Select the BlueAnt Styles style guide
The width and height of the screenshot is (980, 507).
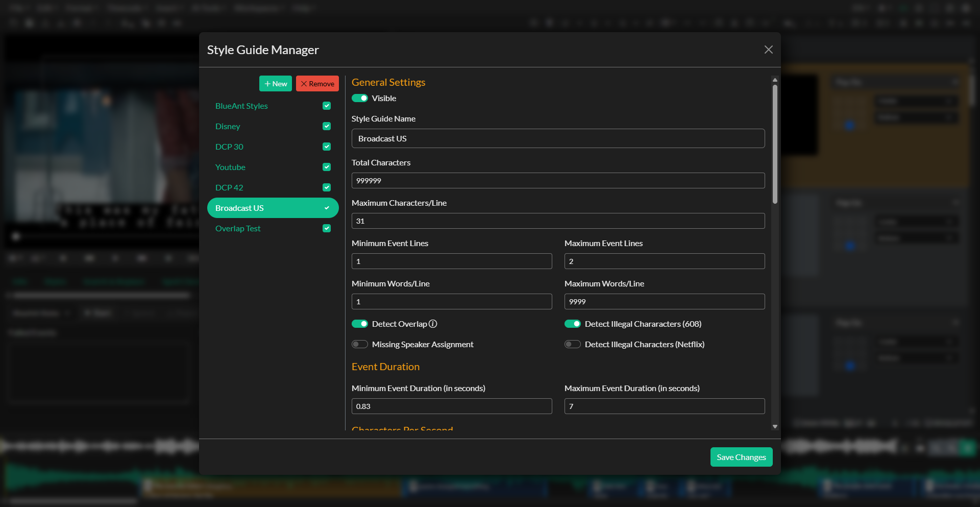241,106
